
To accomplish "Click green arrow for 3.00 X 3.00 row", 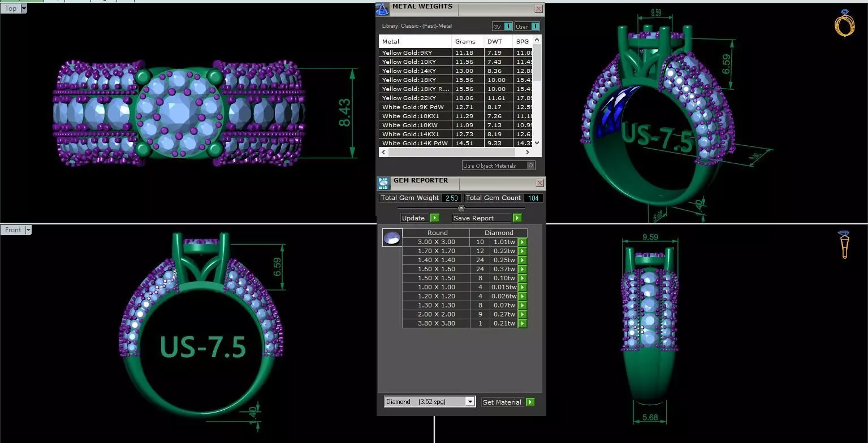I will click(522, 242).
